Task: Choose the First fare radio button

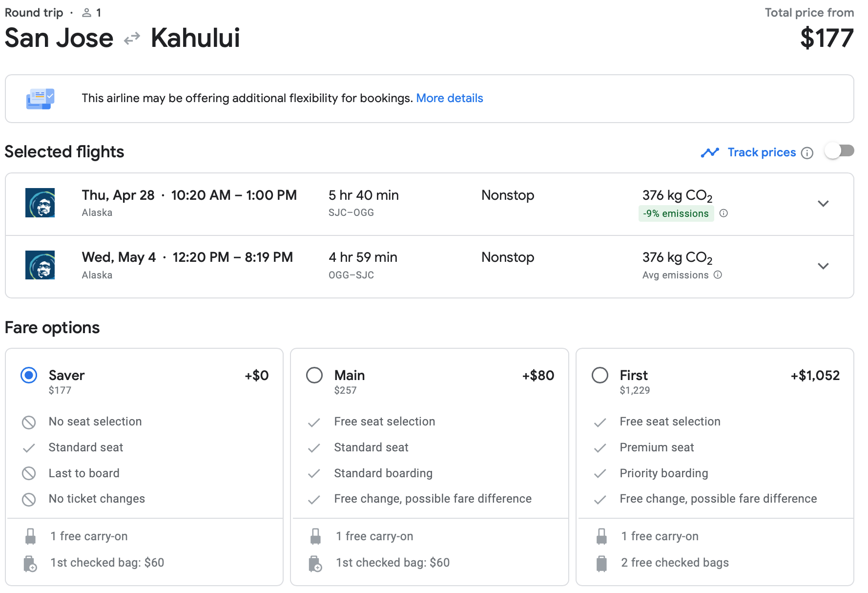Action: tap(599, 375)
